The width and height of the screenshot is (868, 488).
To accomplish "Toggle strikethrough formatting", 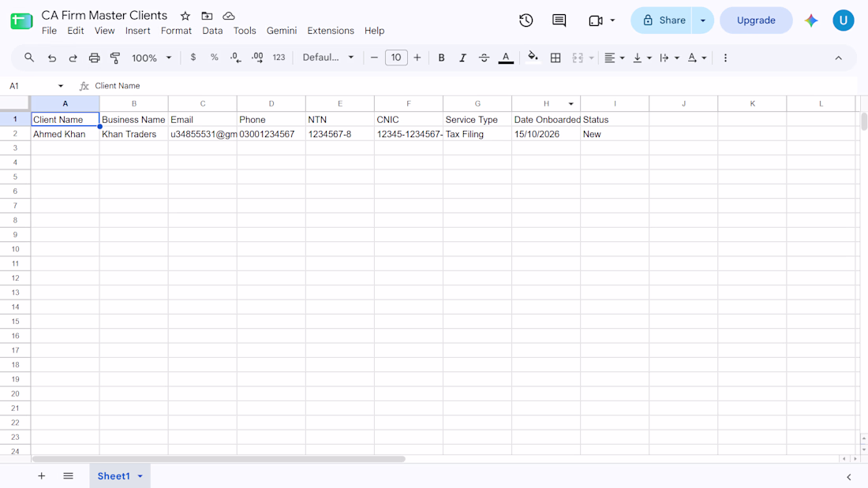I will pos(484,58).
